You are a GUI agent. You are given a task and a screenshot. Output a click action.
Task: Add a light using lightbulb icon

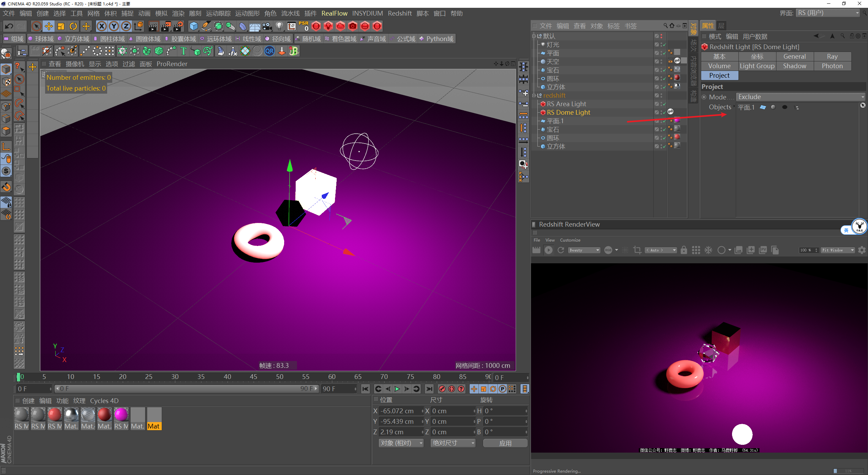(279, 26)
